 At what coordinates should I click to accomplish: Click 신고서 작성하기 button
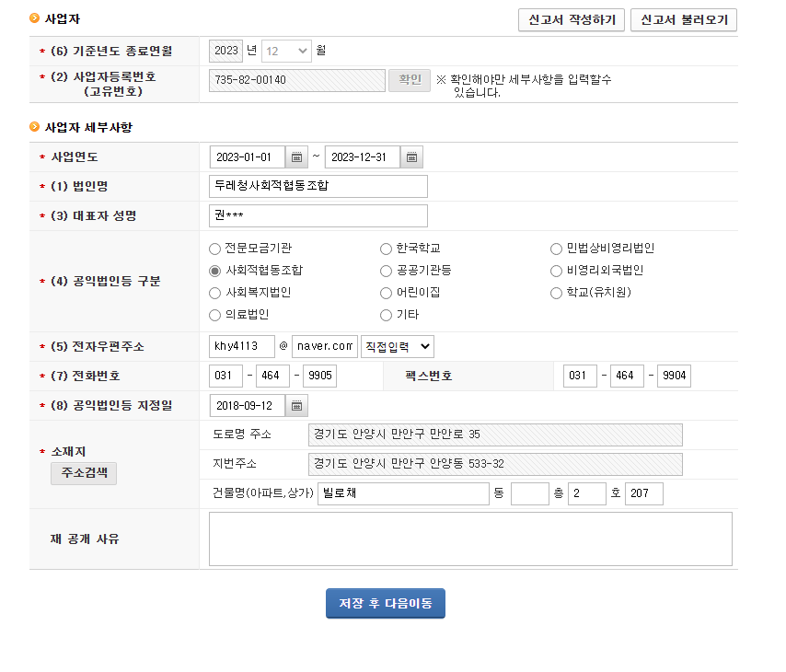pyautogui.click(x=572, y=19)
